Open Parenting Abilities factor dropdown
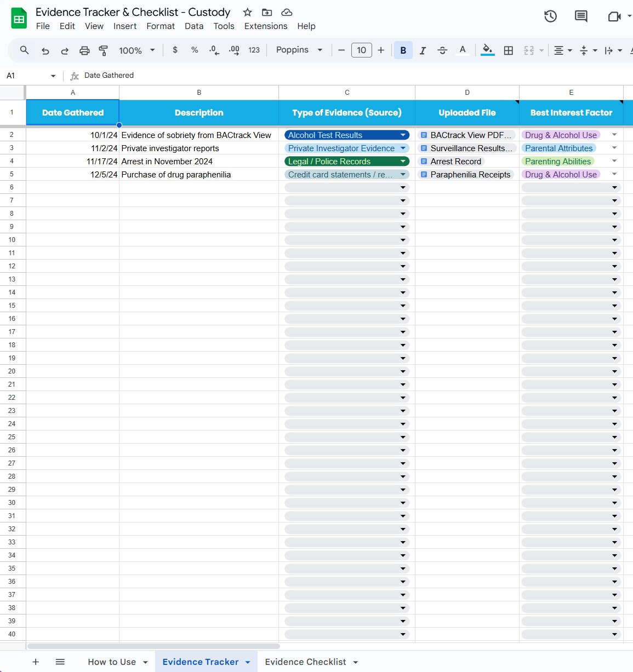This screenshot has height=672, width=633. tap(614, 161)
